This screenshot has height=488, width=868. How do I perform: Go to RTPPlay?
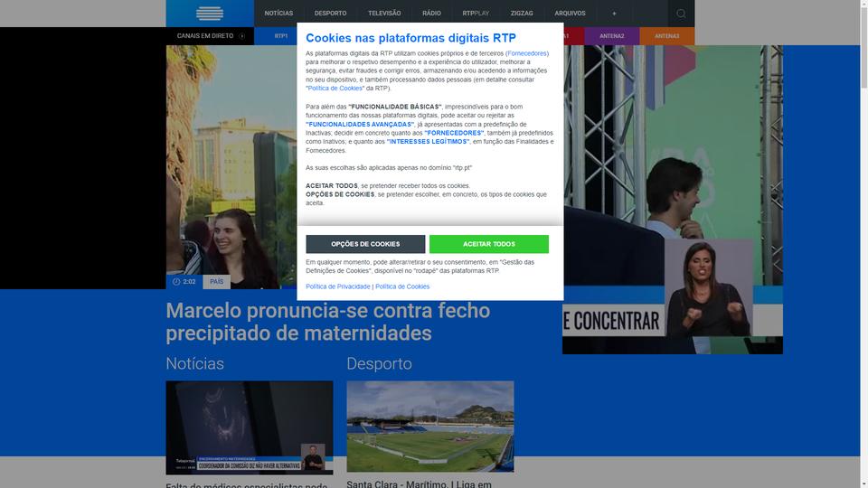pos(476,14)
